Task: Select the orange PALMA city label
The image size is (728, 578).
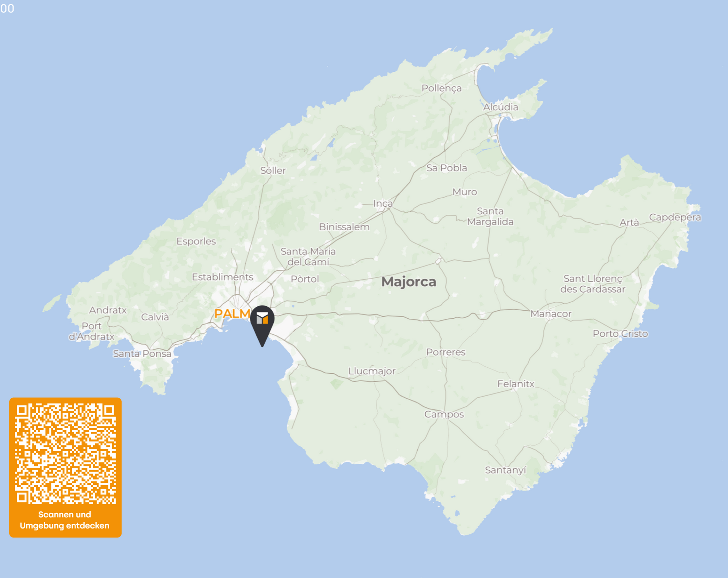Action: tap(232, 313)
